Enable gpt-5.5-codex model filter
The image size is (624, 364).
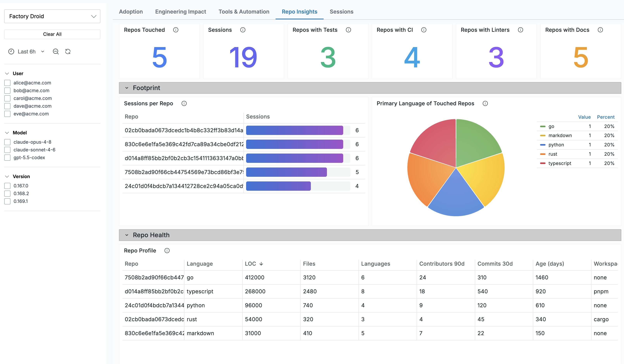[x=7, y=158]
